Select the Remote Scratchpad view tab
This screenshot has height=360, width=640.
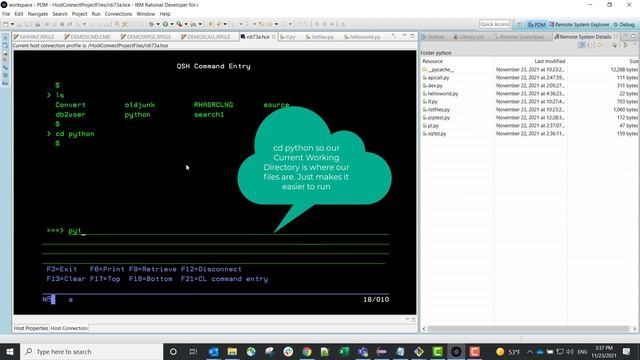519,37
